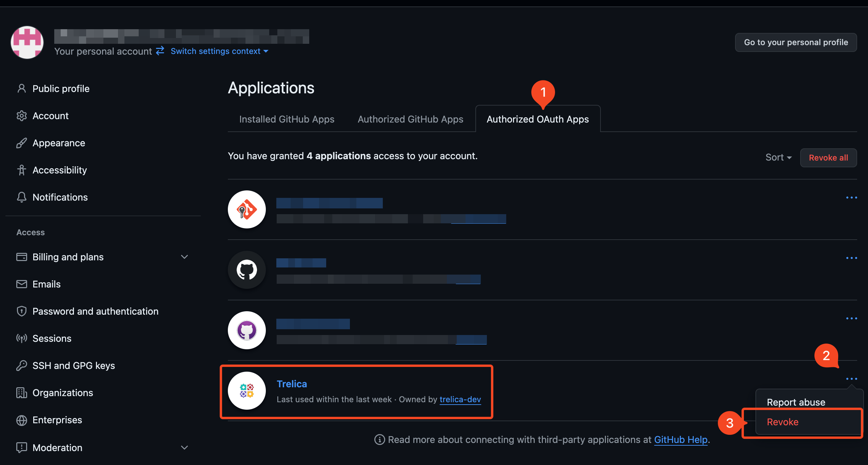Click the blurred name of the first application
This screenshot has width=868, height=465.
coord(330,203)
